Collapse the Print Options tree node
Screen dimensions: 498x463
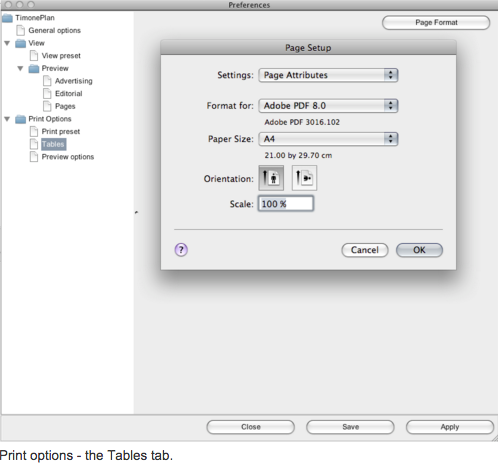7,119
